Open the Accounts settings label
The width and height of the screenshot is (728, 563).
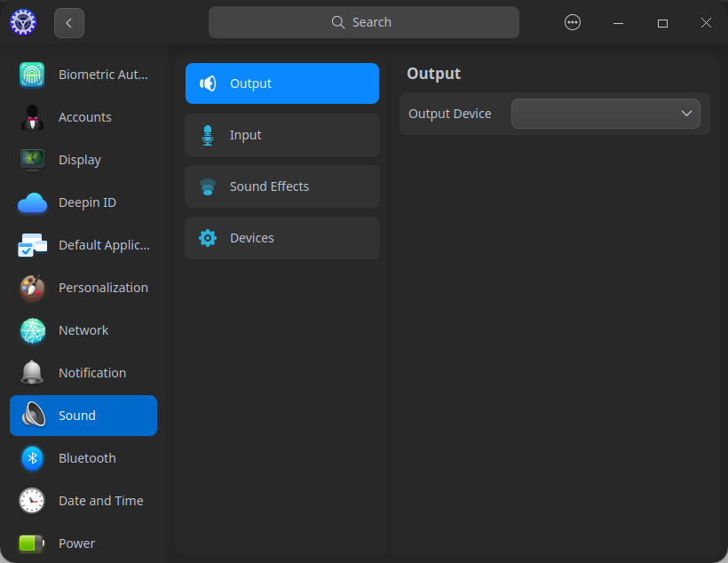[x=85, y=117]
